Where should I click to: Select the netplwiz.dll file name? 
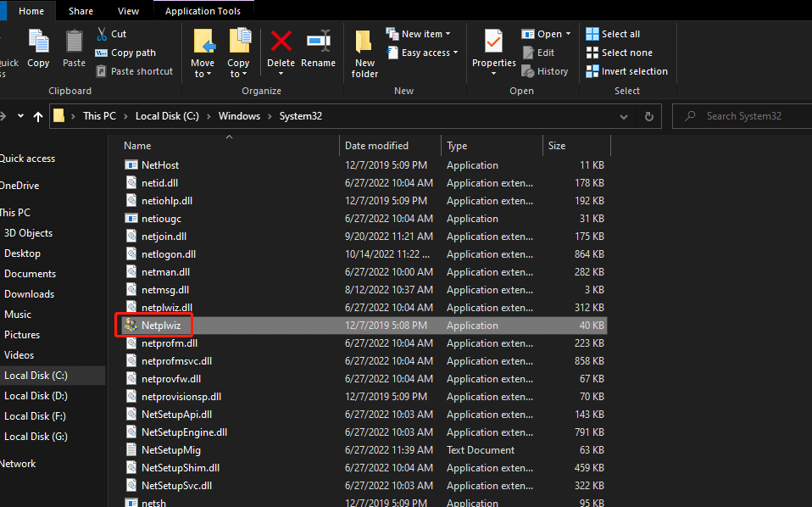click(x=167, y=308)
